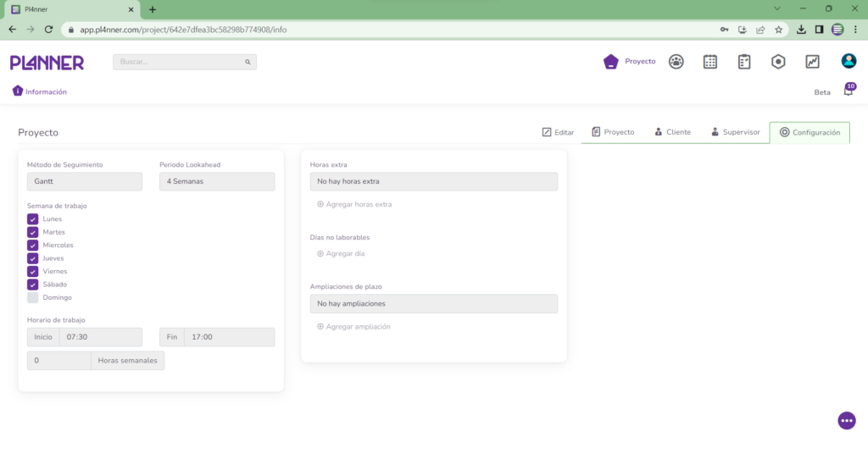Switch to the Supervisor tab
This screenshot has width=868, height=459.
pos(735,132)
